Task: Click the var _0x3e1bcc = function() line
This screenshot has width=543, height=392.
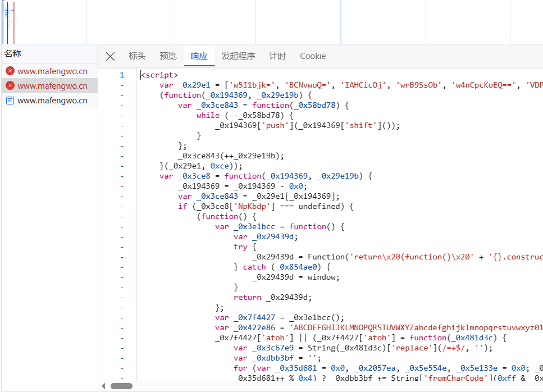Action: [280, 227]
